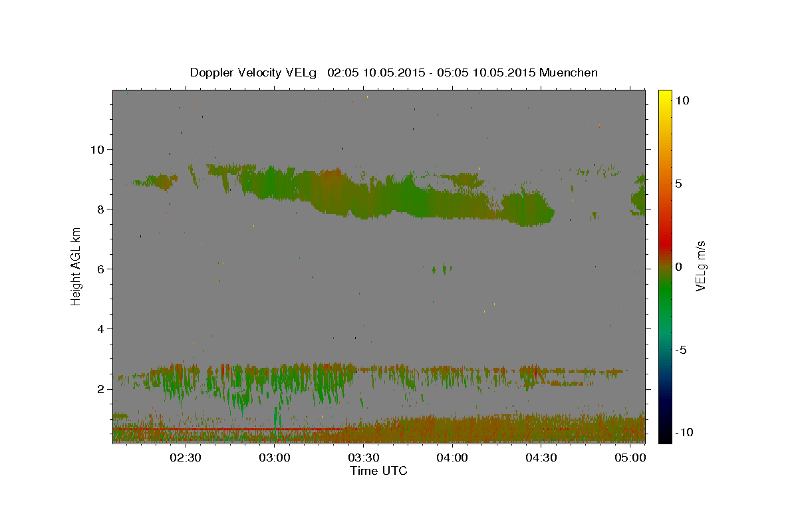
Task: Click the '04:00' time axis label
Action: click(453, 458)
